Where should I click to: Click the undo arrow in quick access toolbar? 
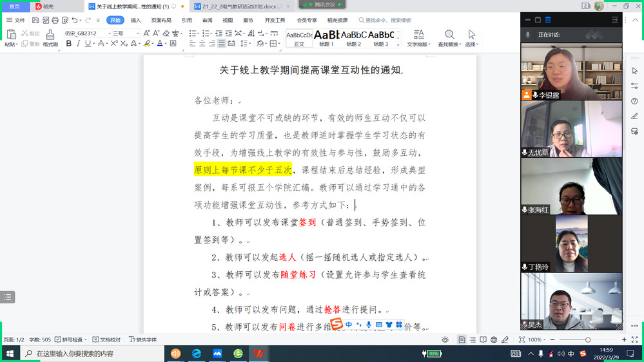tap(76, 21)
